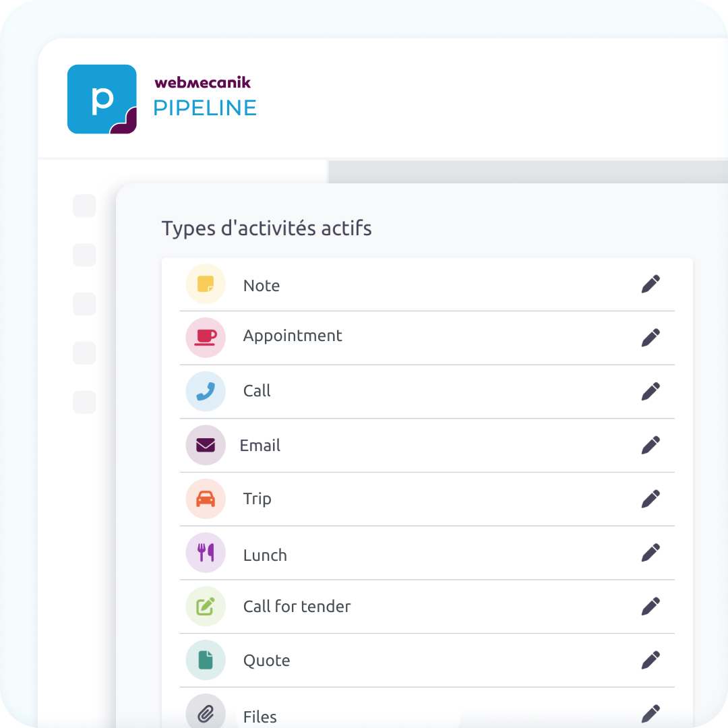
Task: Click the PIPELINE brand text
Action: 205,108
